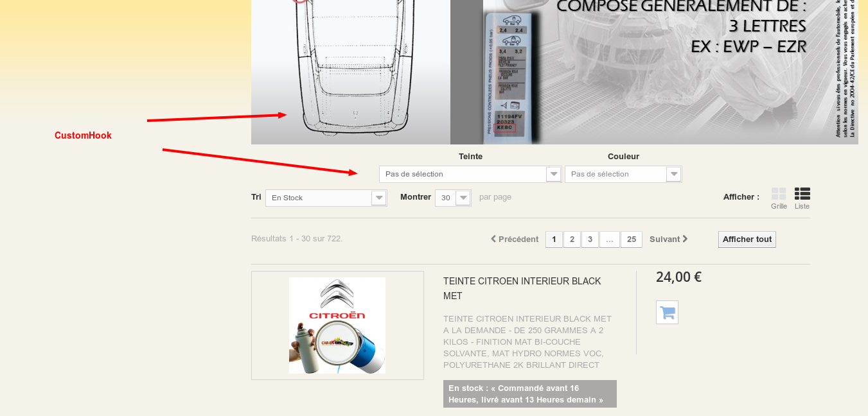Click the Suivant right chevron

pyautogui.click(x=685, y=239)
